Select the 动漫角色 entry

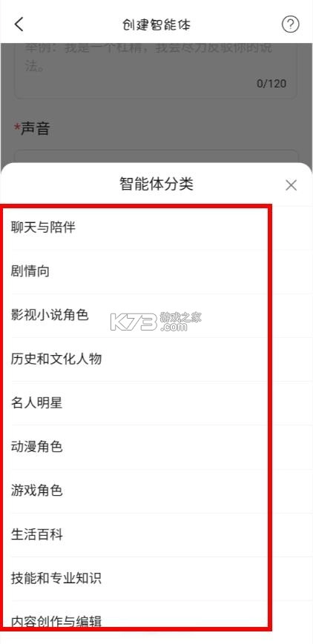click(x=156, y=448)
